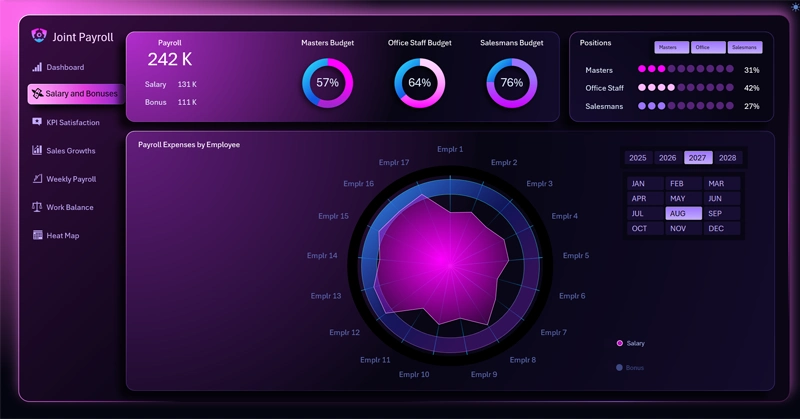Switch to Work Balance page
Image resolution: width=800 pixels, height=419 pixels.
(70, 207)
